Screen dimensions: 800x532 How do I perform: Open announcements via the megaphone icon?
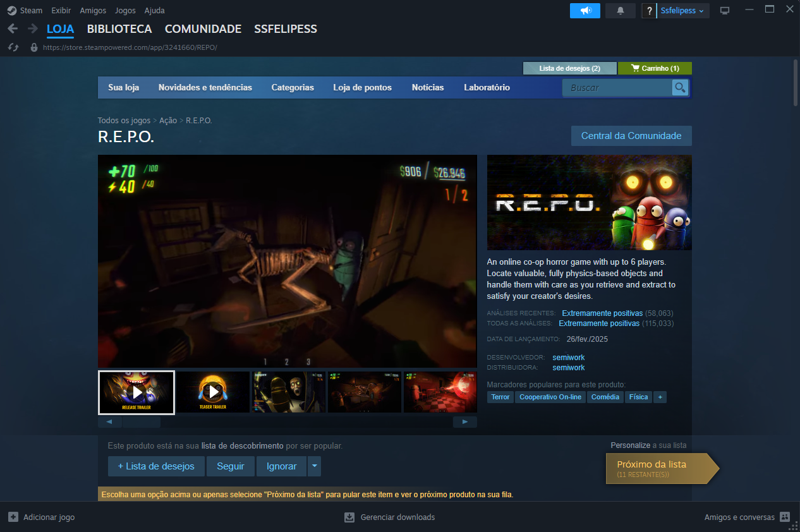point(586,11)
